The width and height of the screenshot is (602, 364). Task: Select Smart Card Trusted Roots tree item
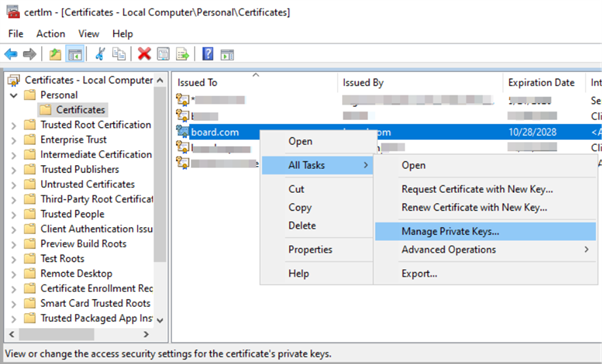pos(95,303)
